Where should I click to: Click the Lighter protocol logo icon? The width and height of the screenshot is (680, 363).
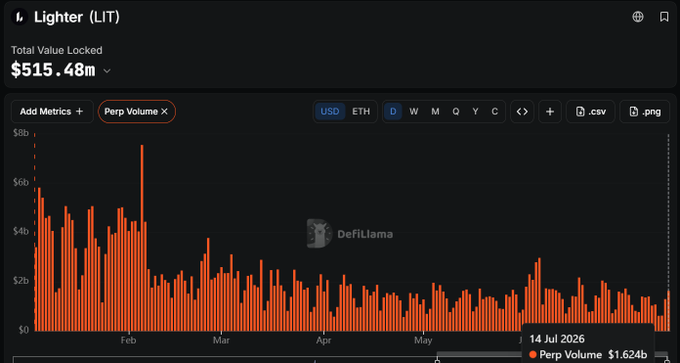19,17
